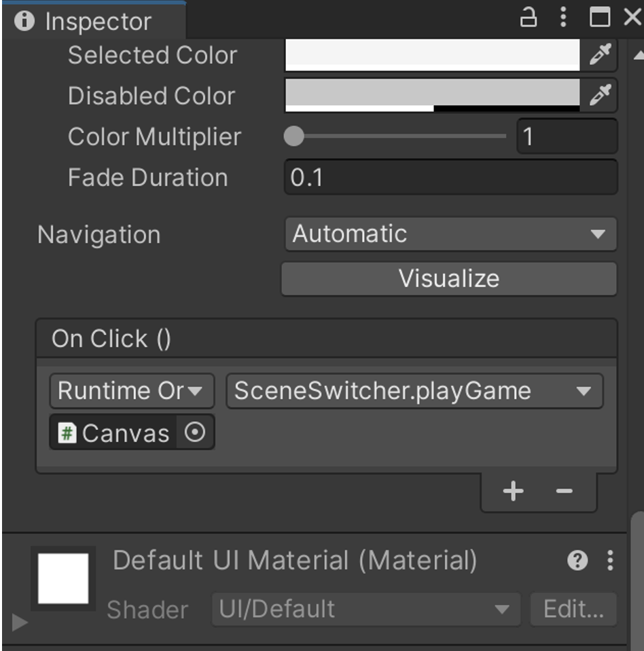Maximize the Inspector panel
644x651 pixels.
[x=600, y=18]
